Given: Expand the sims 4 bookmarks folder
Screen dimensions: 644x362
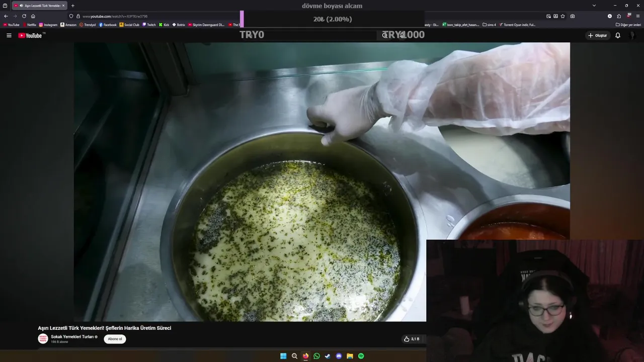Looking at the screenshot, I should (x=489, y=25).
